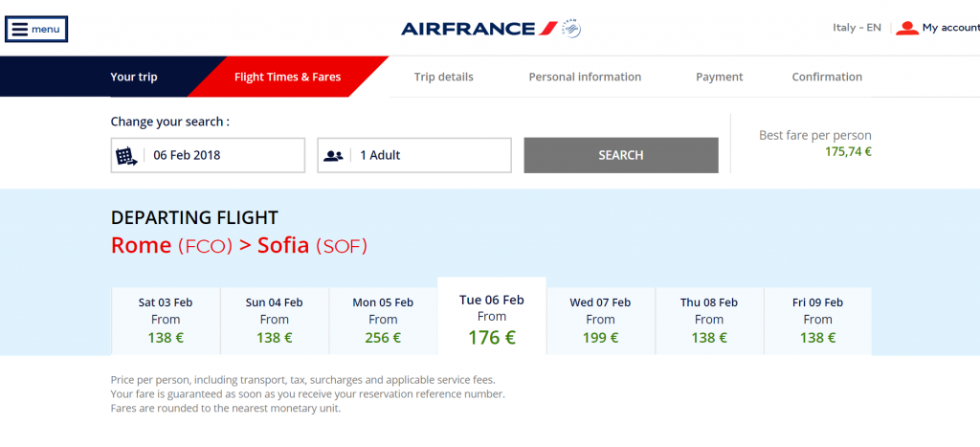Image resolution: width=980 pixels, height=447 pixels.
Task: Open the Italy - EN language selector
Action: pos(857,28)
